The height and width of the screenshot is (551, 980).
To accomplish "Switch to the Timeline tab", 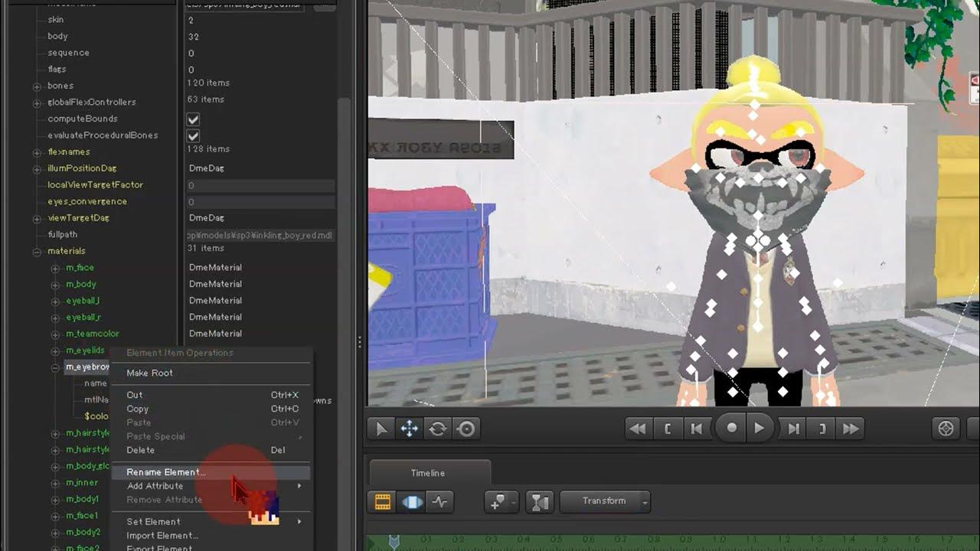I will [427, 473].
